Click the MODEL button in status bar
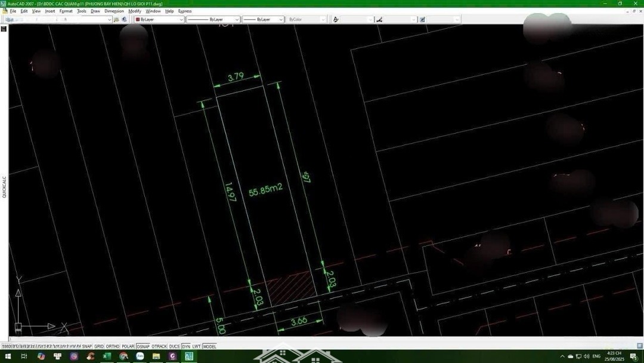This screenshot has height=363, width=644. 210,346
